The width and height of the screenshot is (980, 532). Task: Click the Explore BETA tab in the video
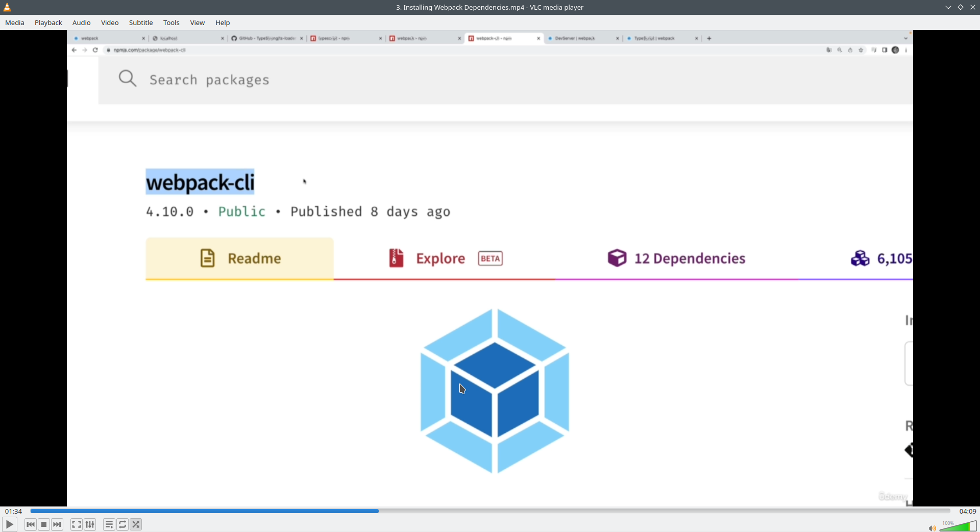(x=445, y=258)
